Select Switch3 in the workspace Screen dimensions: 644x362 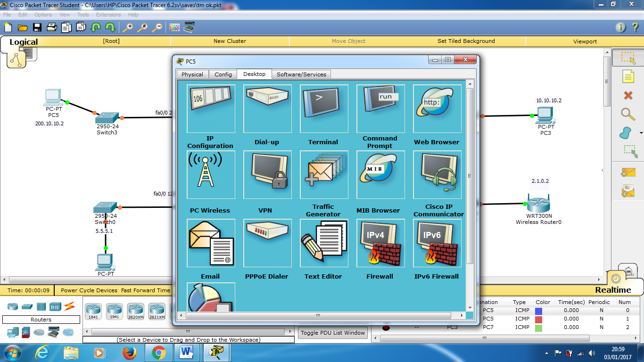pyautogui.click(x=107, y=118)
